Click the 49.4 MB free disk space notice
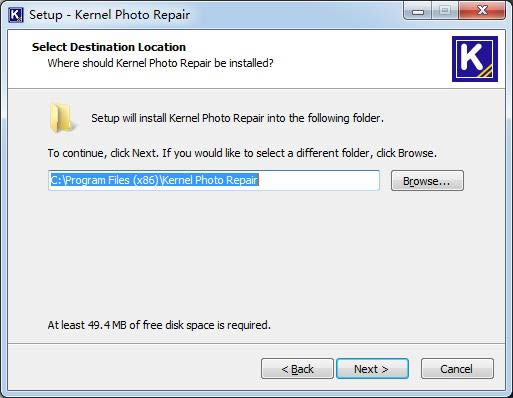This screenshot has width=513, height=398. click(x=159, y=325)
